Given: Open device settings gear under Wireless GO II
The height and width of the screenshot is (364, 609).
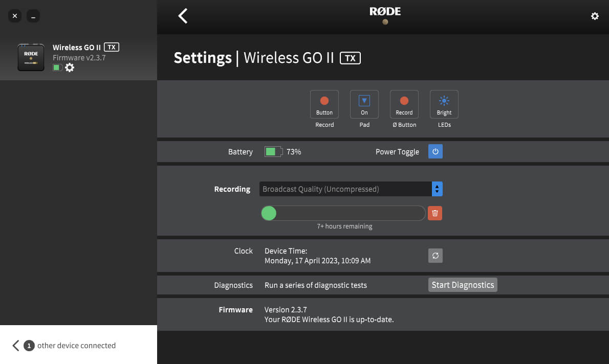Looking at the screenshot, I should tap(70, 67).
